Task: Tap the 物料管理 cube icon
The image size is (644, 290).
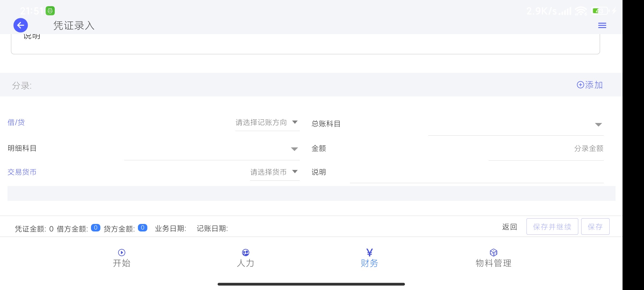Action: click(493, 252)
